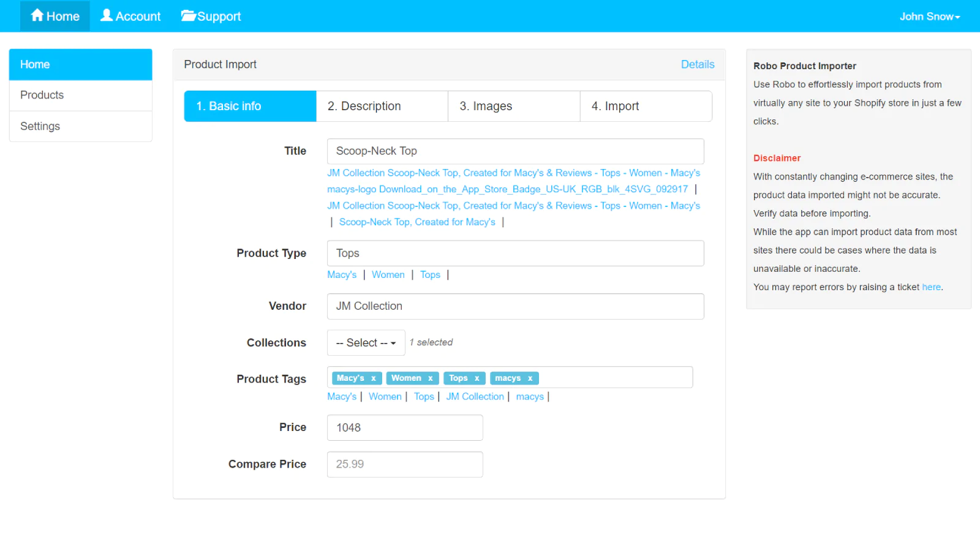Click the red Disclaimer heading
This screenshot has height=551, width=980.
coord(777,158)
